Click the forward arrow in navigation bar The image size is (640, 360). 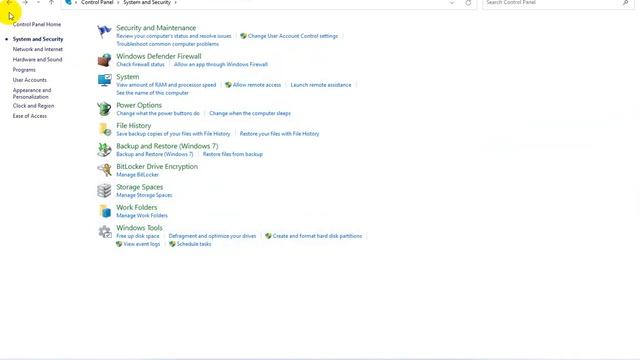(x=25, y=2)
